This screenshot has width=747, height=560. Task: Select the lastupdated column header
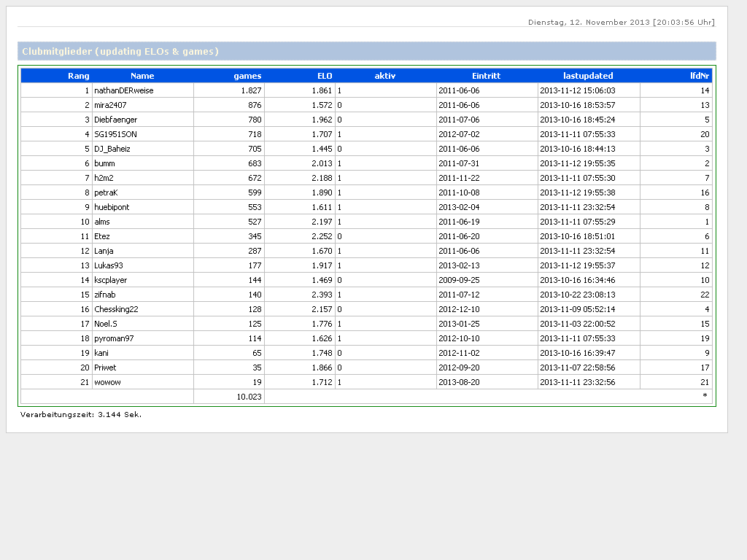588,76
